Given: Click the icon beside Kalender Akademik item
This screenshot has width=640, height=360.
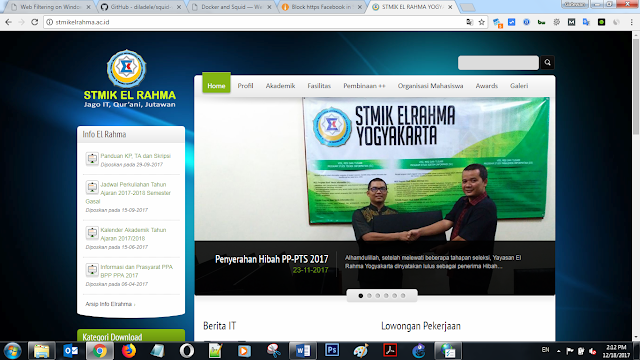Looking at the screenshot, I should pos(92,233).
